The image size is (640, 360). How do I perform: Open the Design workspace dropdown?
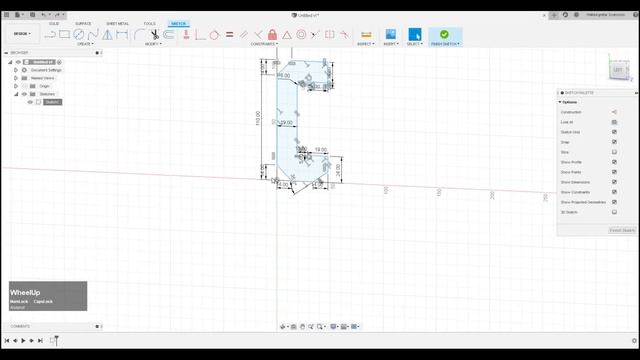(x=22, y=34)
